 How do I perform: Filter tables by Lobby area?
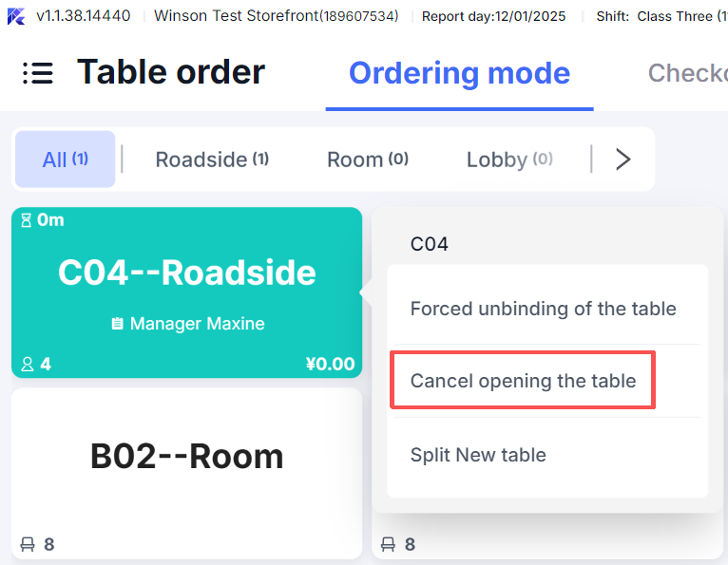click(508, 160)
